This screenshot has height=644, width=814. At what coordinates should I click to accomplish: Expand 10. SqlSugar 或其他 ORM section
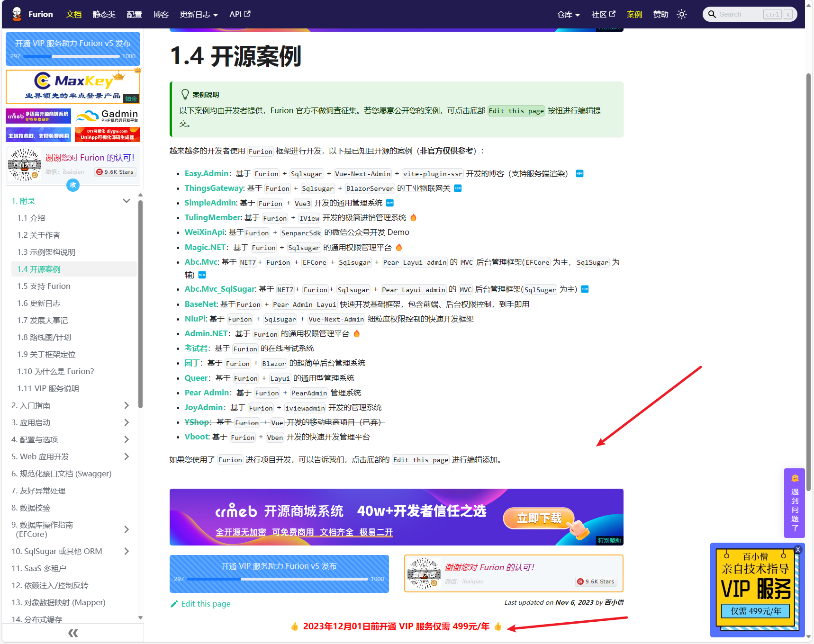127,551
